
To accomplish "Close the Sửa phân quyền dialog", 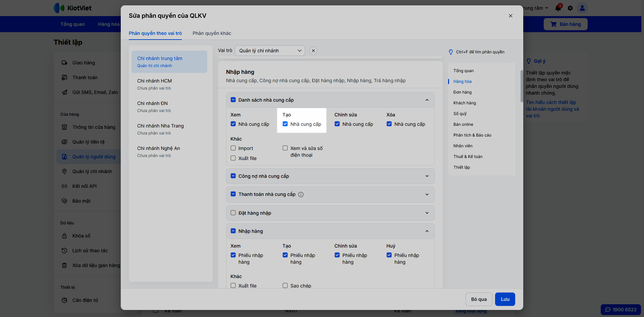I will pyautogui.click(x=511, y=16).
